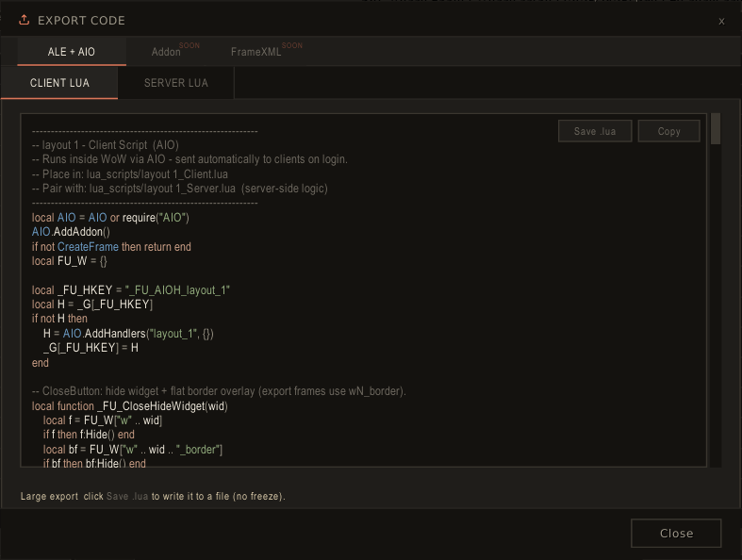Image resolution: width=742 pixels, height=560 pixels.
Task: Click the 'Place in: lua_scripts/layout 1_Client.lua' comment
Action: tap(130, 174)
